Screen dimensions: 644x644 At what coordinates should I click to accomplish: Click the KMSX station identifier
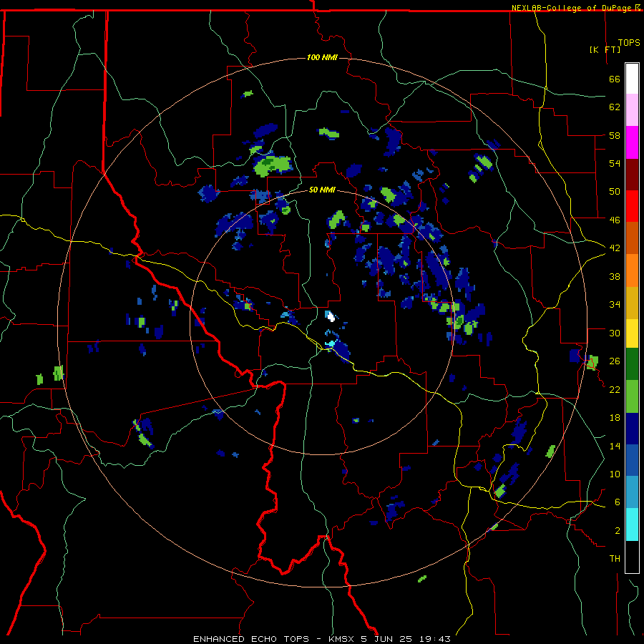[x=341, y=639]
